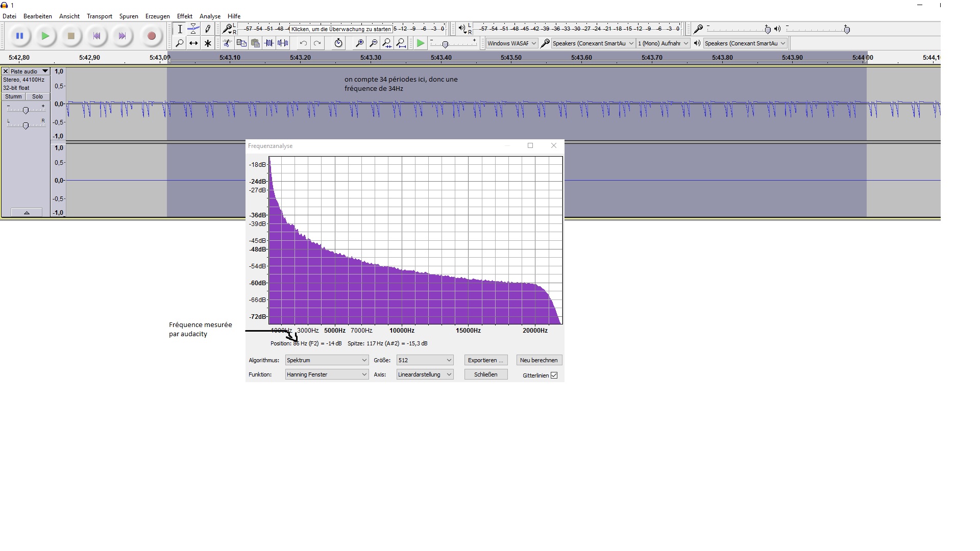Pause playback with the pause button
This screenshot has width=980, height=551.
[x=19, y=36]
